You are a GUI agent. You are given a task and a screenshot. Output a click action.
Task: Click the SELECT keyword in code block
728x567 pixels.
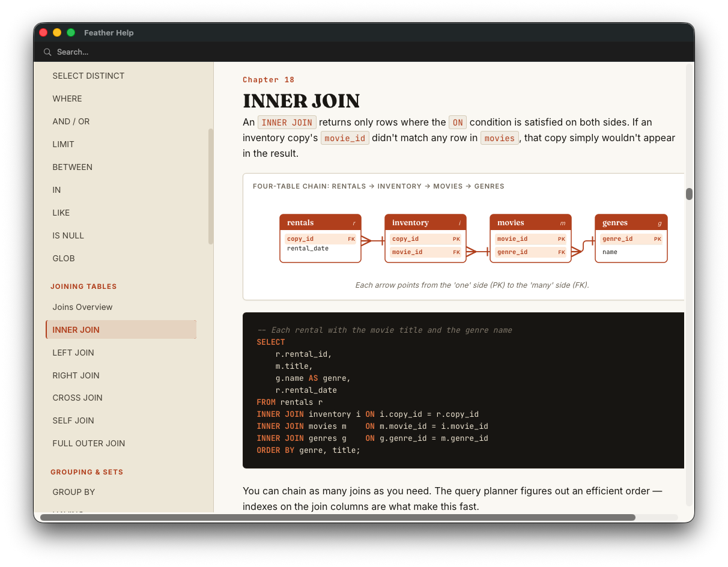(x=271, y=342)
